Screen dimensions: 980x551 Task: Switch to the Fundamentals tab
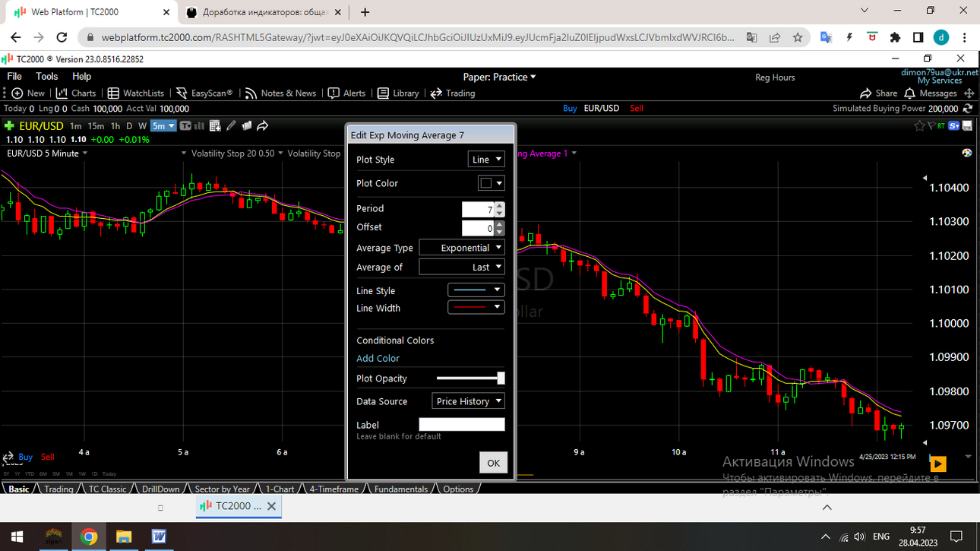[x=400, y=489]
